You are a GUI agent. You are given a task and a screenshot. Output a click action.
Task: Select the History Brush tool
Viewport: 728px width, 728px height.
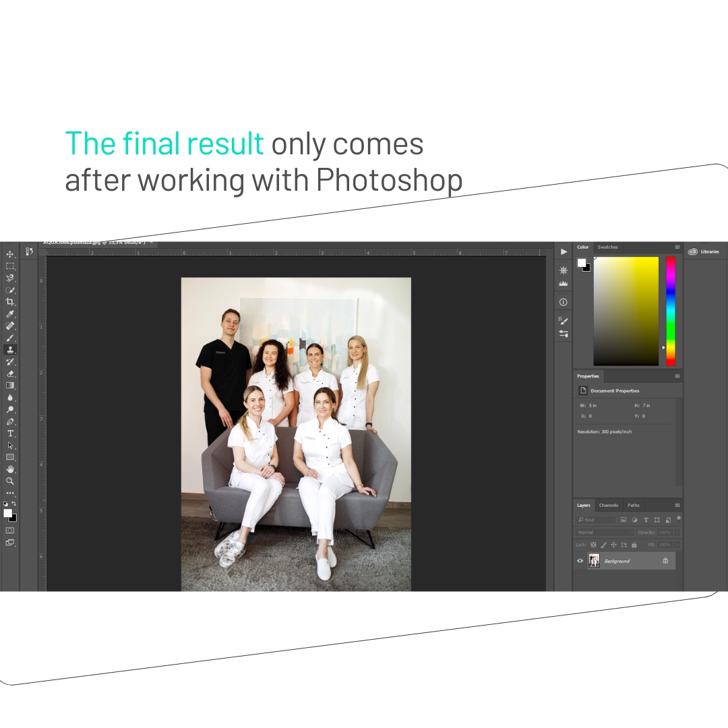[x=9, y=362]
